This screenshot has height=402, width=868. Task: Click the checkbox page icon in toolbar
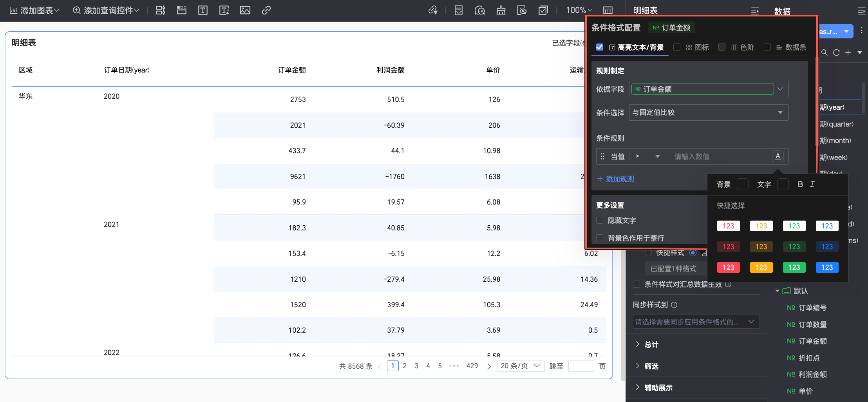[x=543, y=11]
